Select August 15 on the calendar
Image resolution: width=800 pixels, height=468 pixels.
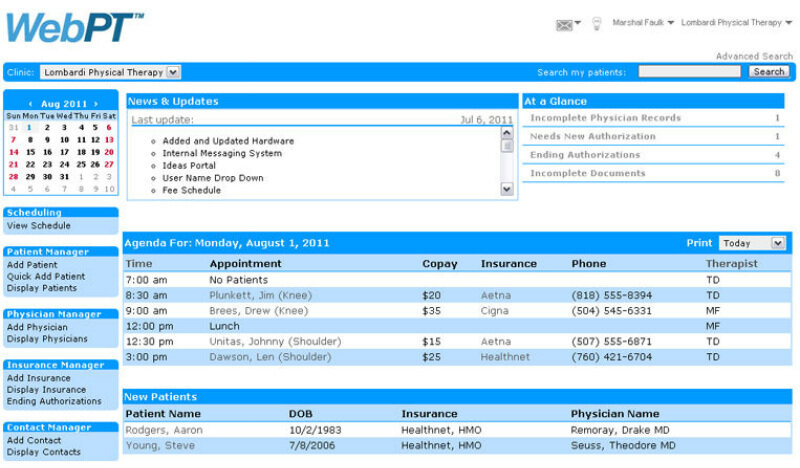[x=30, y=152]
